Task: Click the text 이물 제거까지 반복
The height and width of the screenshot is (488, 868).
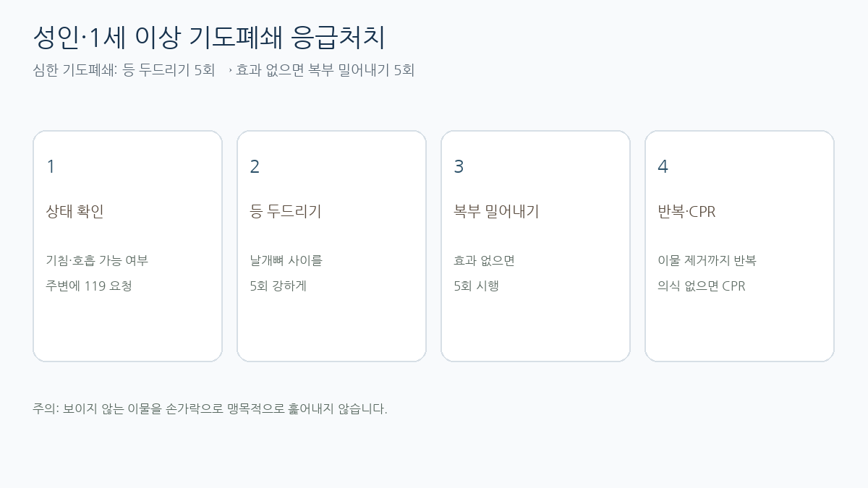Action: [707, 260]
